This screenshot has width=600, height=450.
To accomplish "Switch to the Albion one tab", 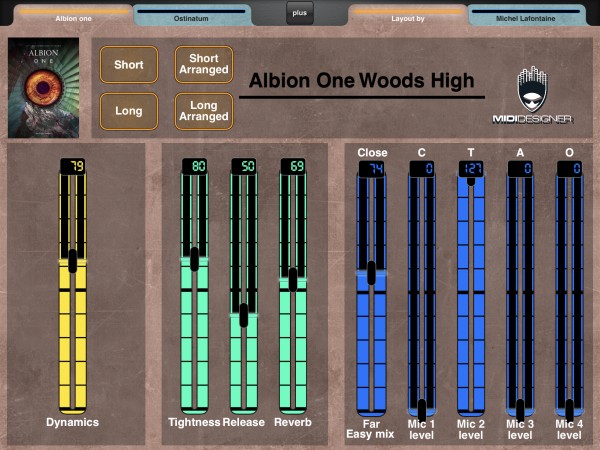I will click(73, 16).
